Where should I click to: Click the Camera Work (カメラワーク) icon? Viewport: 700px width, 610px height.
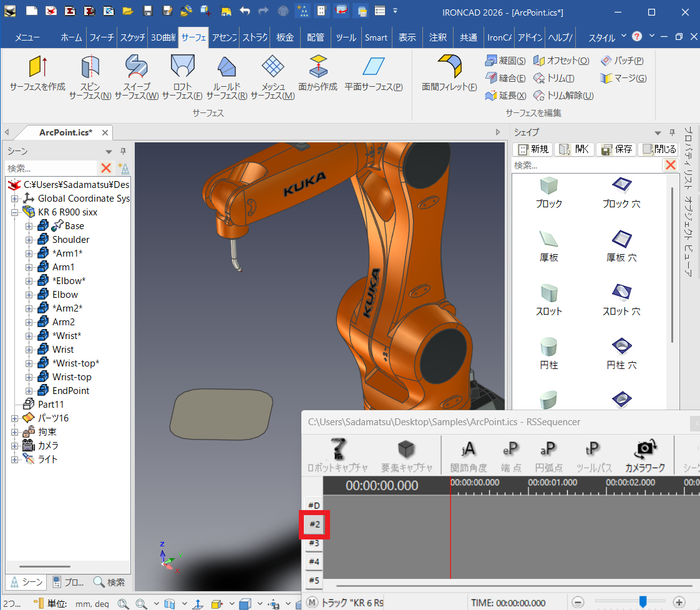click(645, 455)
